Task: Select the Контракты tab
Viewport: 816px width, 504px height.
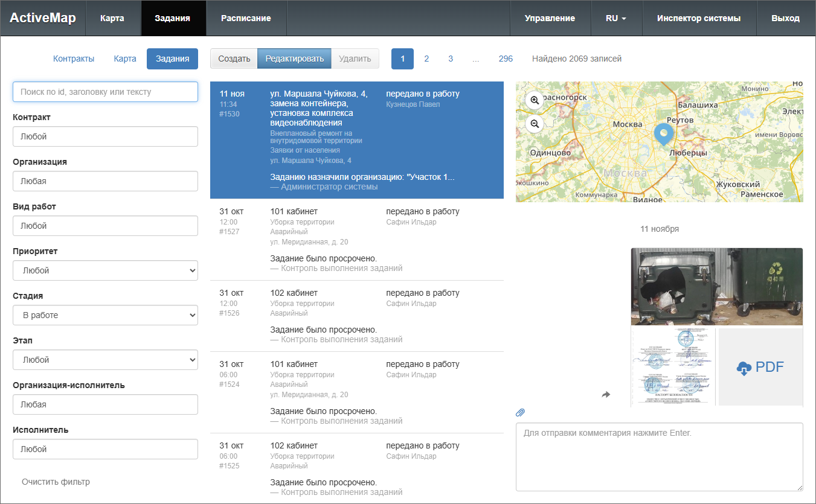Action: click(x=74, y=59)
